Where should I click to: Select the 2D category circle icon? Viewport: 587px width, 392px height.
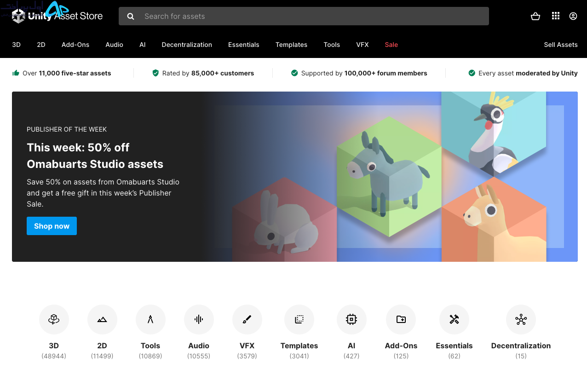(102, 319)
